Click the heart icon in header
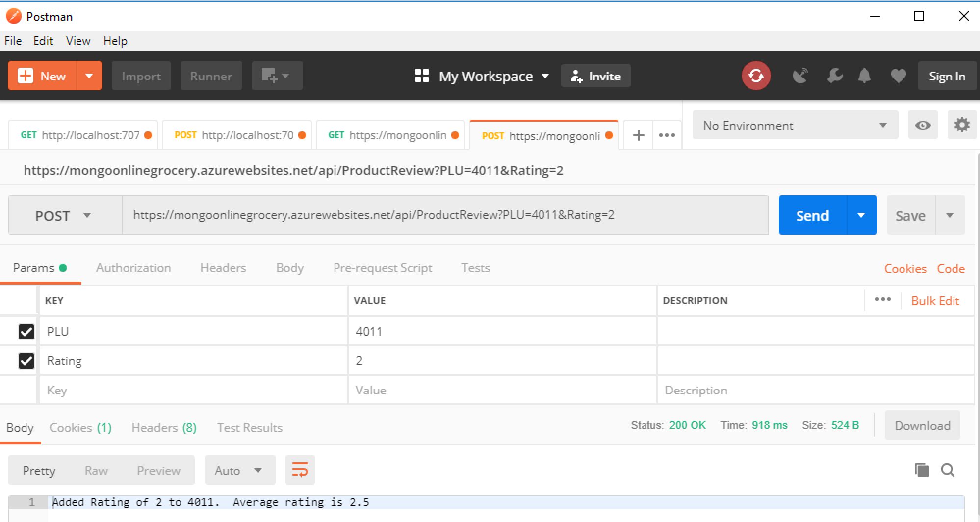This screenshot has height=522, width=980. click(x=898, y=76)
